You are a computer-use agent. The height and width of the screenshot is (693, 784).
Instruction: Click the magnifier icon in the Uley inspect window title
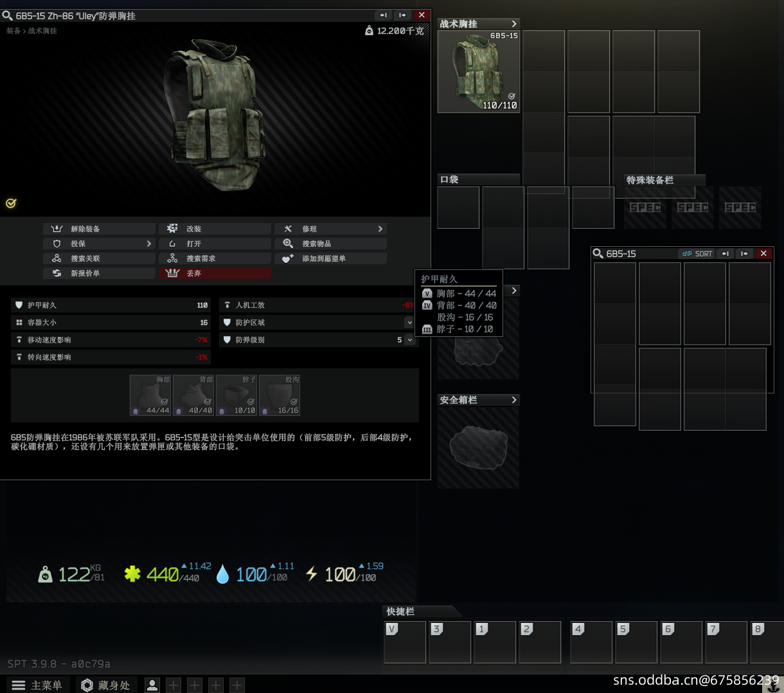[8, 15]
